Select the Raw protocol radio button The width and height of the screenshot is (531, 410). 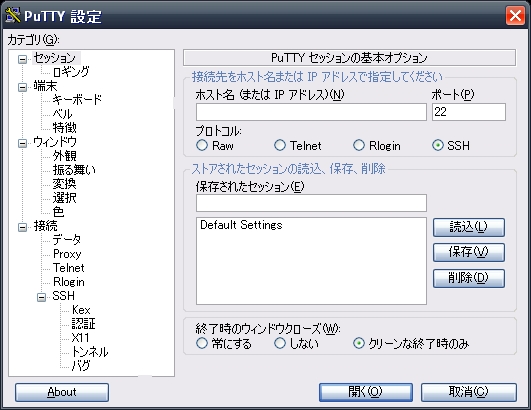(202, 145)
